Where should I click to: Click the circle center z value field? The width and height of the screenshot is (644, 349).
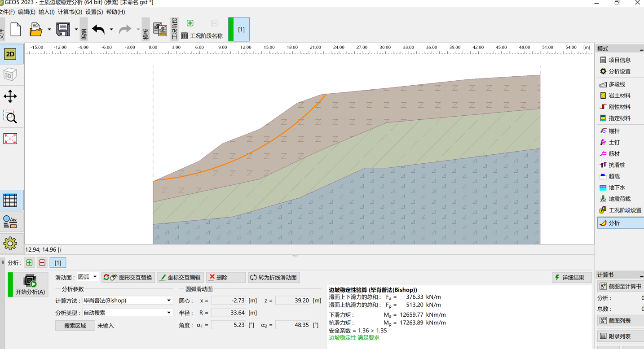coord(293,301)
